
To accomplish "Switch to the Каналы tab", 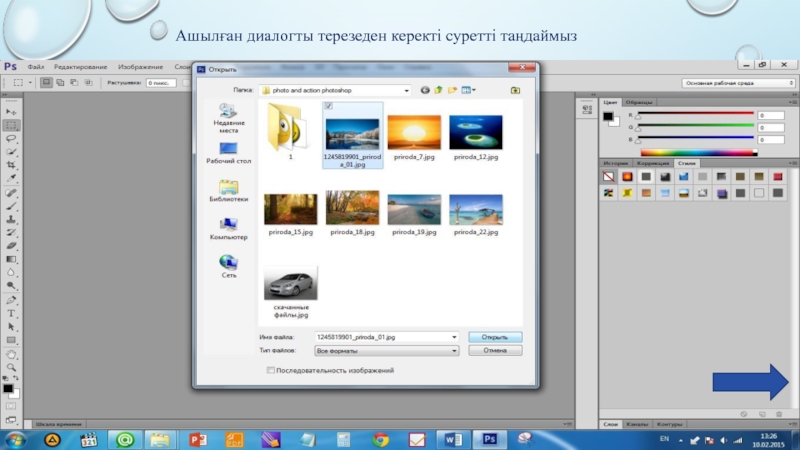I will (636, 424).
